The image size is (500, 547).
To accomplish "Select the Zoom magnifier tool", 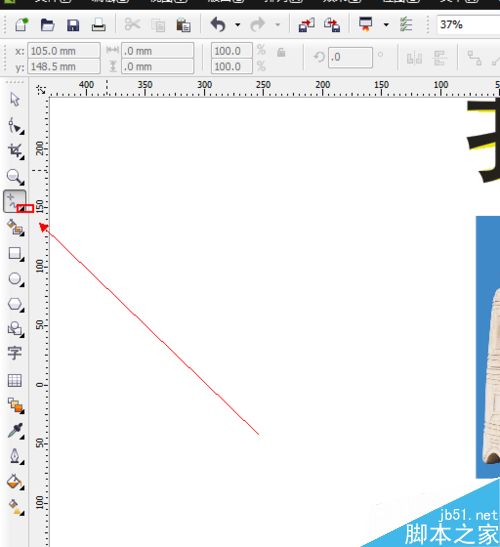I will (x=15, y=177).
